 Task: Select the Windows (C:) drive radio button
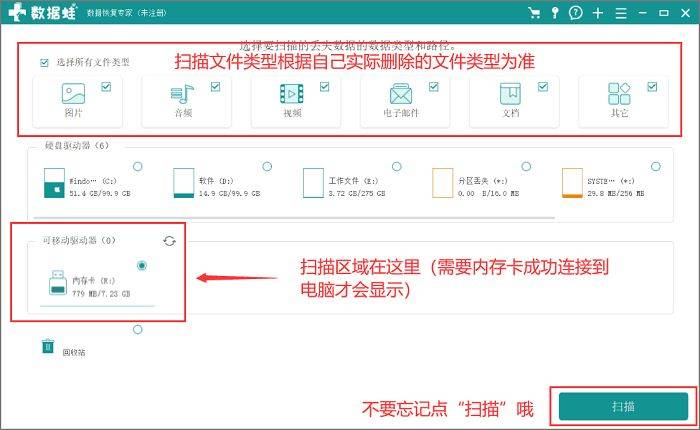tap(138, 167)
